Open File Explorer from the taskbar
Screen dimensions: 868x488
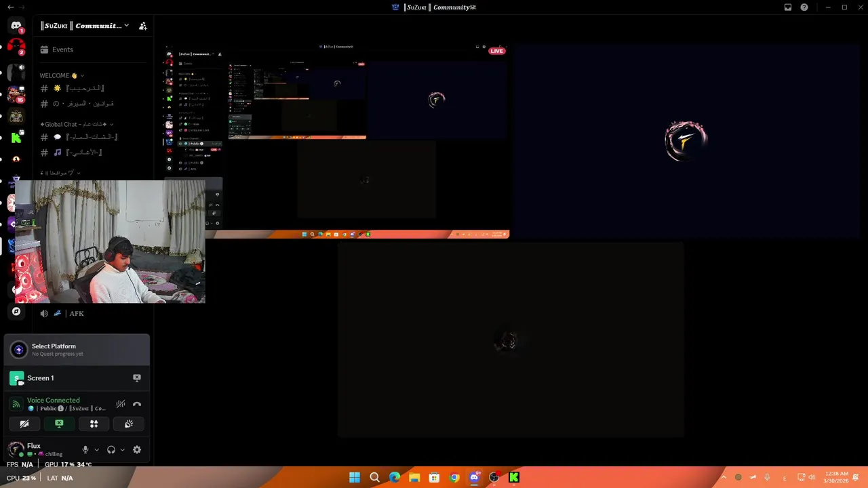[x=414, y=478]
